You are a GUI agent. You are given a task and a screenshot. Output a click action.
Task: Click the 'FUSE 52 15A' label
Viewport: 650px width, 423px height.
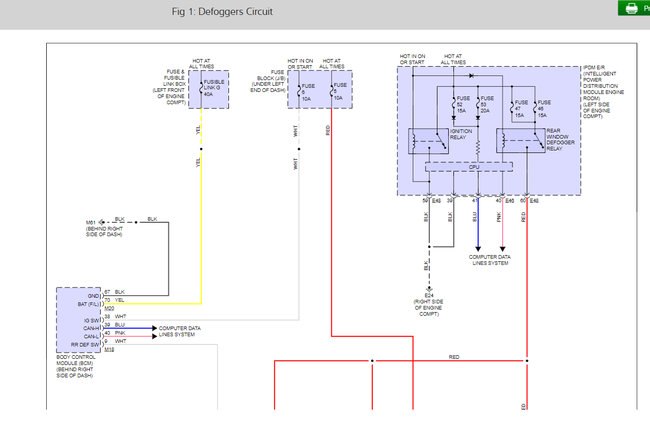[463, 105]
